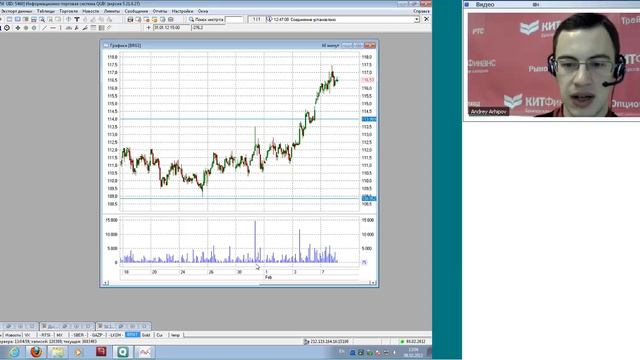
Task: Open the Отчеты menu
Action: pyautogui.click(x=160, y=11)
